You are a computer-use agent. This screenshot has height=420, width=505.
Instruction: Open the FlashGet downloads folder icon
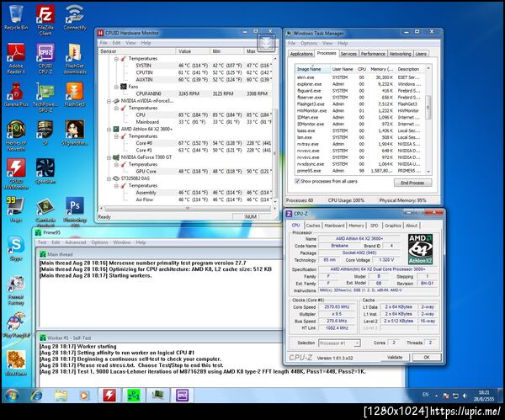[x=75, y=59]
